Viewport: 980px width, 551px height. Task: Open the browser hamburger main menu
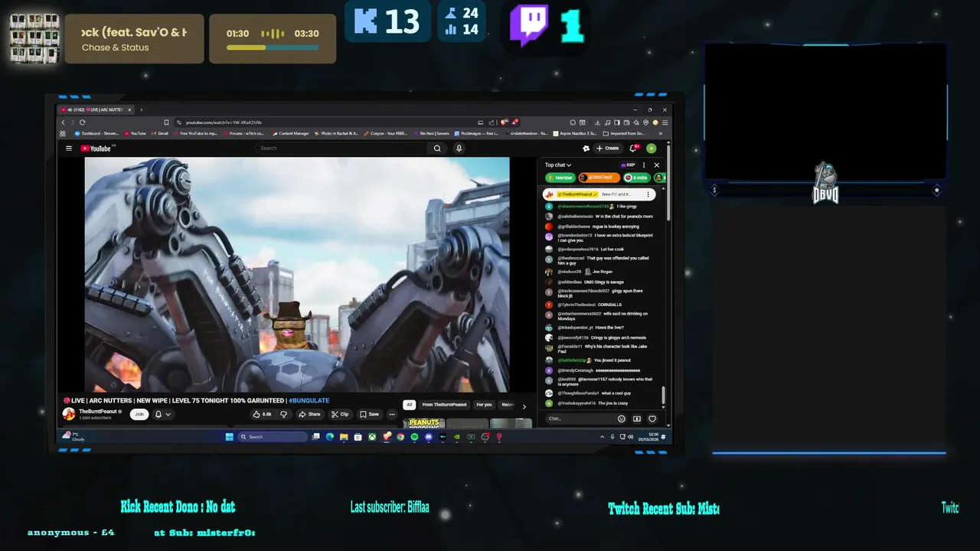[665, 122]
